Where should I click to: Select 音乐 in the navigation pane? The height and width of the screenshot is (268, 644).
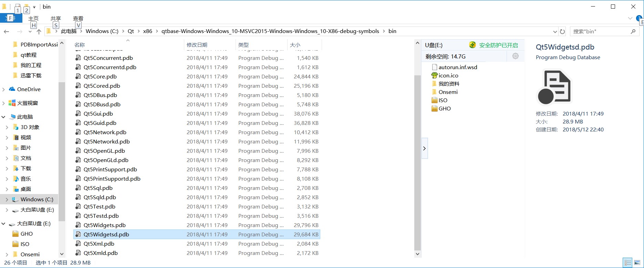[x=26, y=179]
